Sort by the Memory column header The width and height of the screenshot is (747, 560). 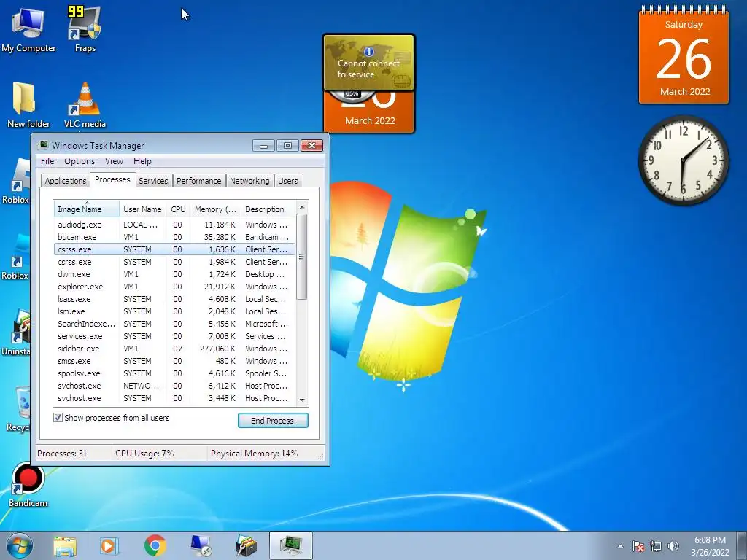tap(215, 209)
